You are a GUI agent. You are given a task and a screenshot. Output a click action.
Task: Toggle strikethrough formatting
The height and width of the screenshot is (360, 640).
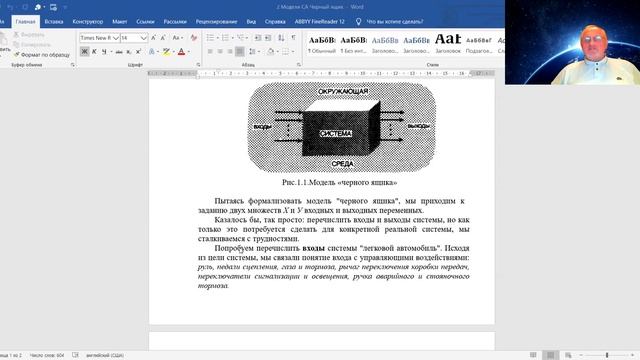point(119,51)
